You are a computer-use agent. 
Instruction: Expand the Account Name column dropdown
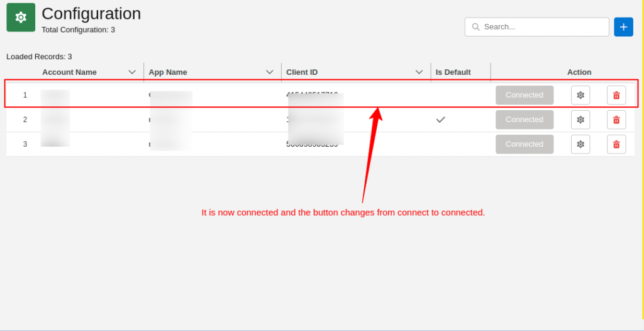tap(132, 72)
